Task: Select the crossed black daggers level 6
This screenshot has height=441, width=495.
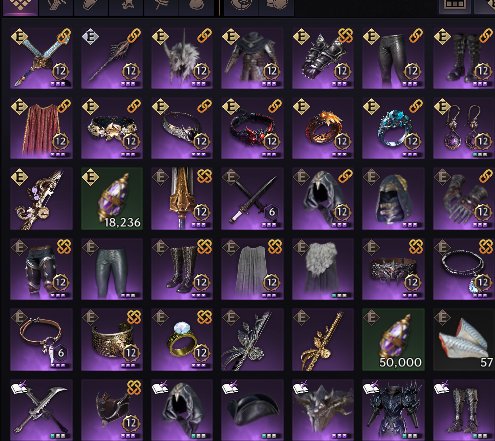Action: (252, 199)
